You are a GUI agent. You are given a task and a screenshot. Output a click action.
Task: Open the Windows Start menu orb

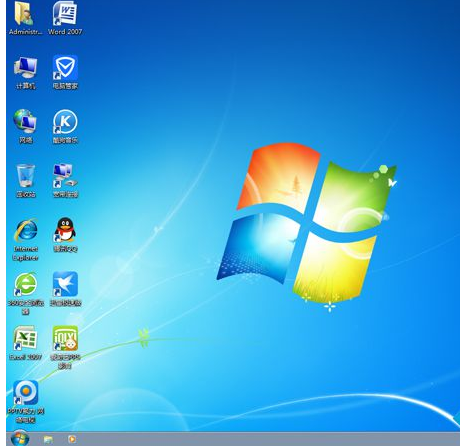pyautogui.click(x=20, y=438)
